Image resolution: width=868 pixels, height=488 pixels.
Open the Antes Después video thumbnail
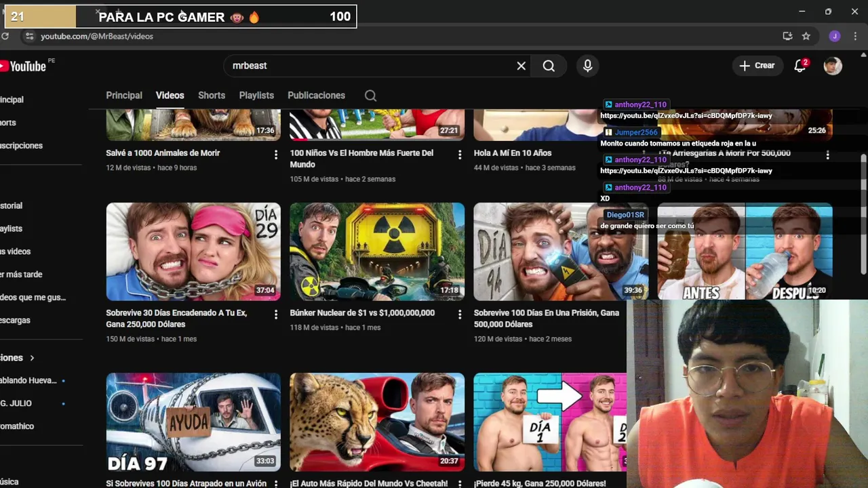[745, 251]
